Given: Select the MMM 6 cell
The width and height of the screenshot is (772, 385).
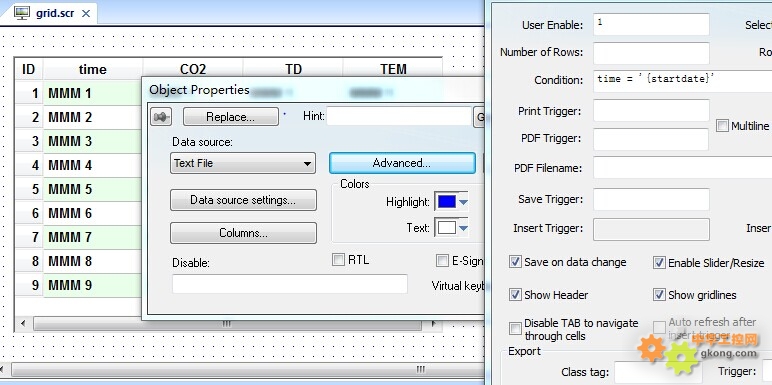Looking at the screenshot, I should pyautogui.click(x=93, y=213).
